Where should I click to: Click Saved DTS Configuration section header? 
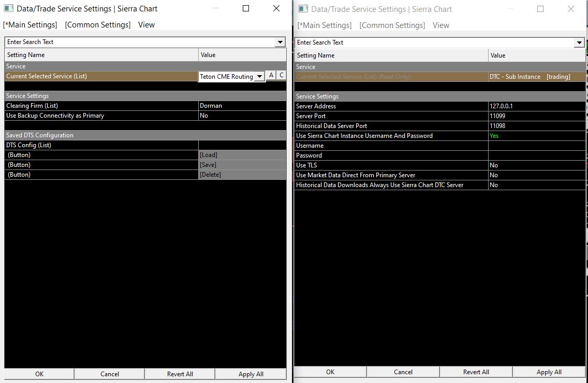click(145, 135)
